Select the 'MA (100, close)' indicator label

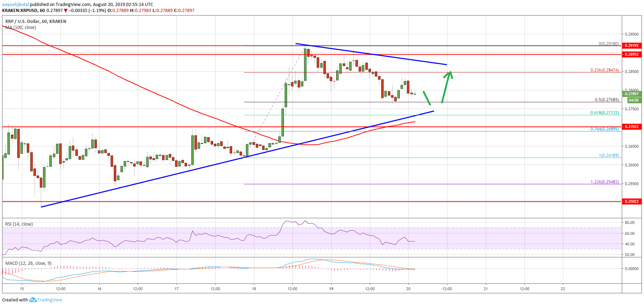[20, 27]
